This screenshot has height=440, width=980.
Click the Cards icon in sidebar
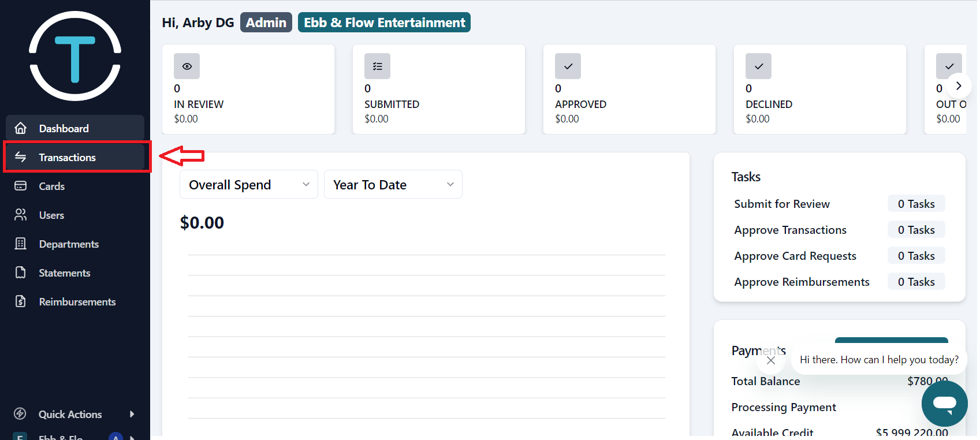click(21, 186)
